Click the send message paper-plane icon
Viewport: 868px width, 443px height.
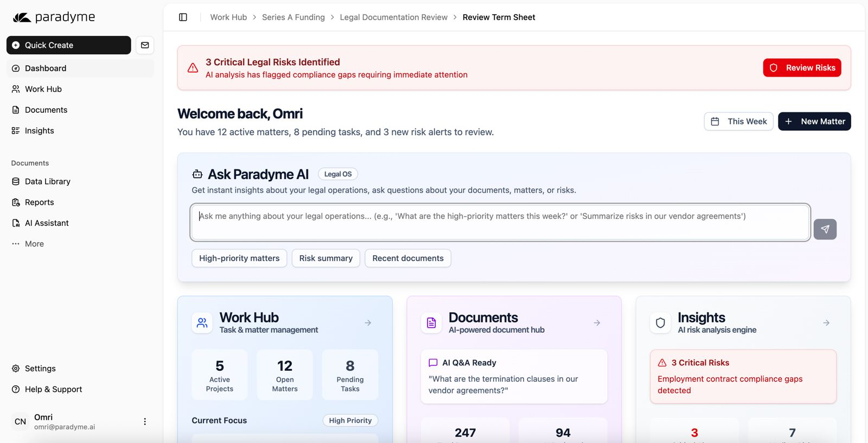click(x=825, y=229)
